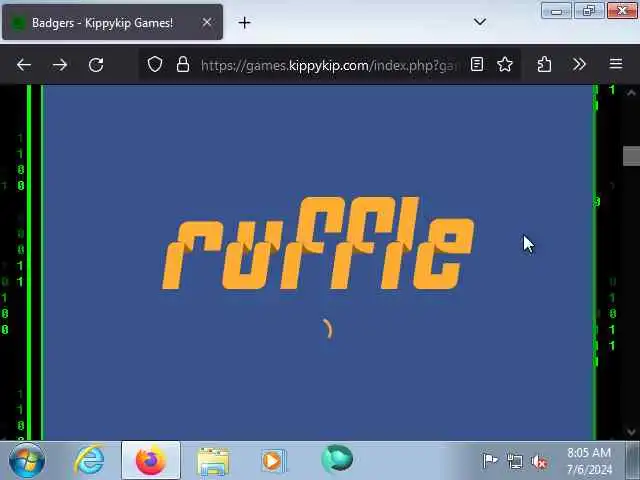
Task: Open the green globe taskbar app
Action: point(337,459)
